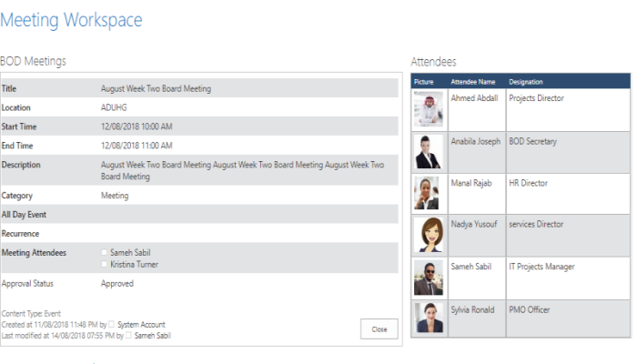The image size is (637, 364).
Task: Click the Picture column header
Action: (424, 82)
